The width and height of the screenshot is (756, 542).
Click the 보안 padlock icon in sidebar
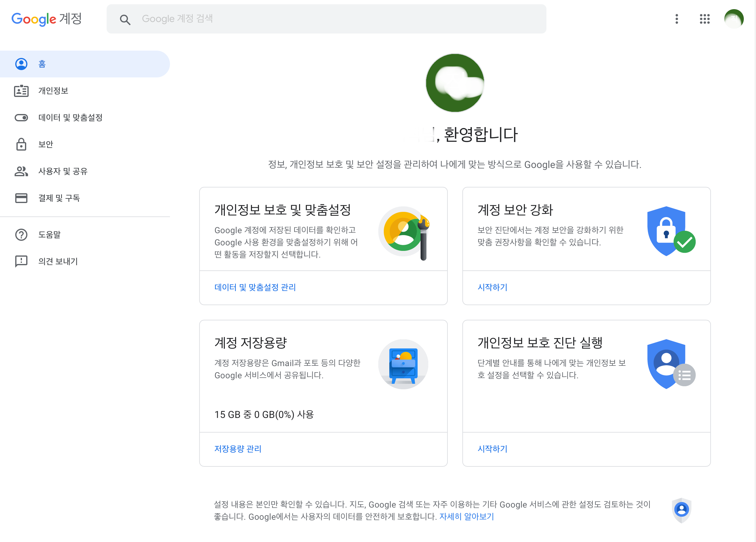coord(21,144)
